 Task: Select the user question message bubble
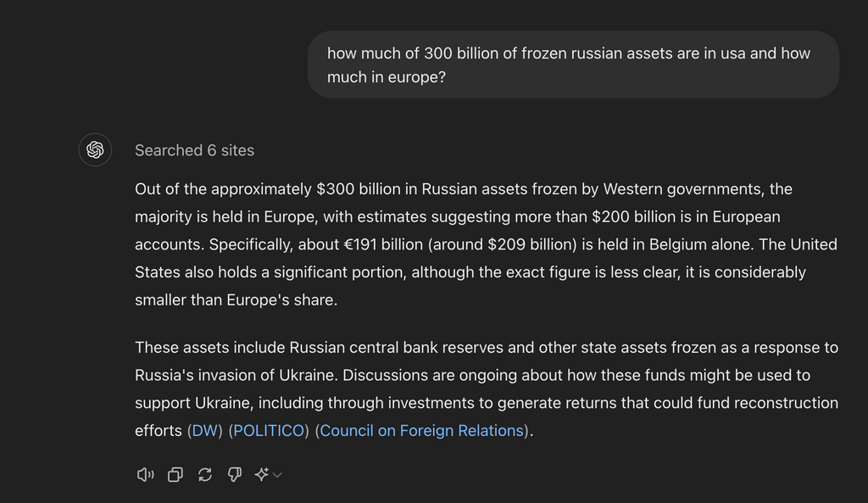(573, 64)
